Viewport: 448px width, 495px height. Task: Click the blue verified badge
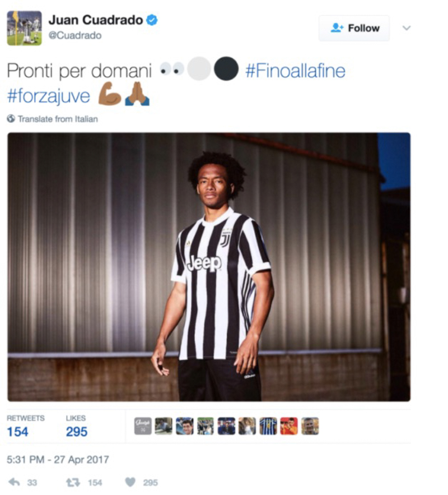tap(152, 20)
